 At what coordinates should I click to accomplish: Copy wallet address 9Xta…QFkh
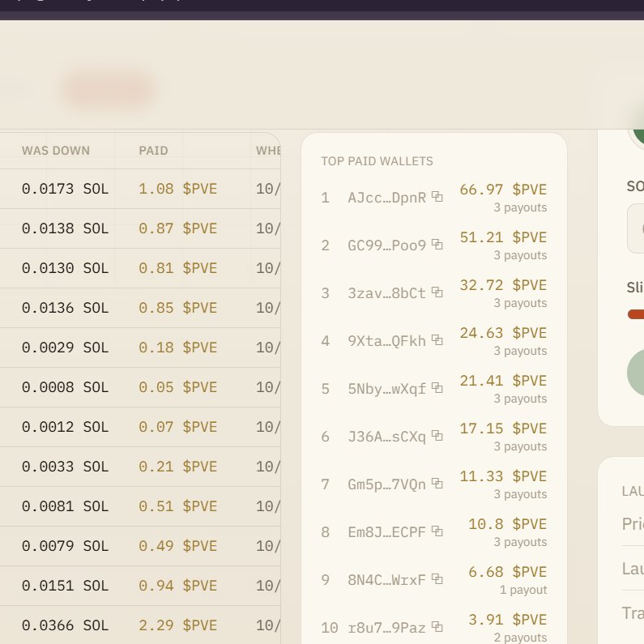(x=437, y=340)
